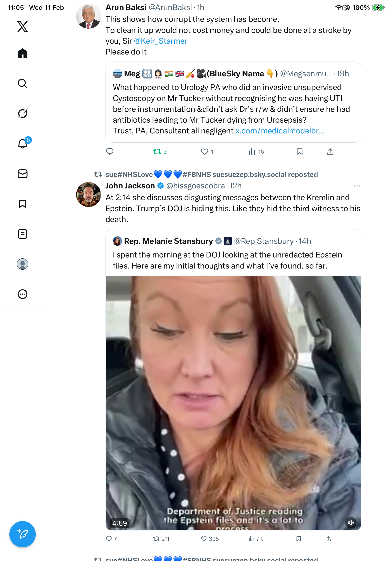This screenshot has width=392, height=561.
Task: Open Notifications bell with 8 badge
Action: tap(23, 144)
